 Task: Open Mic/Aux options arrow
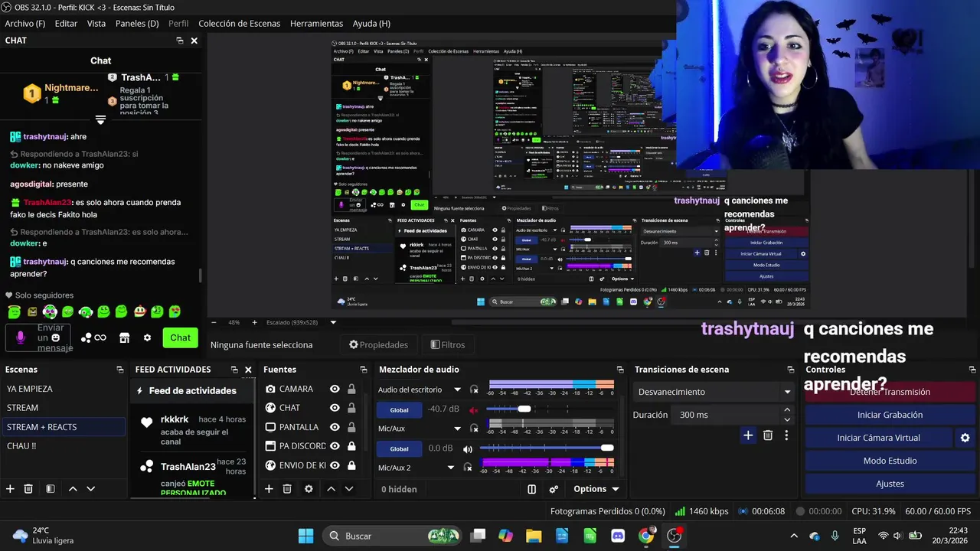click(457, 429)
